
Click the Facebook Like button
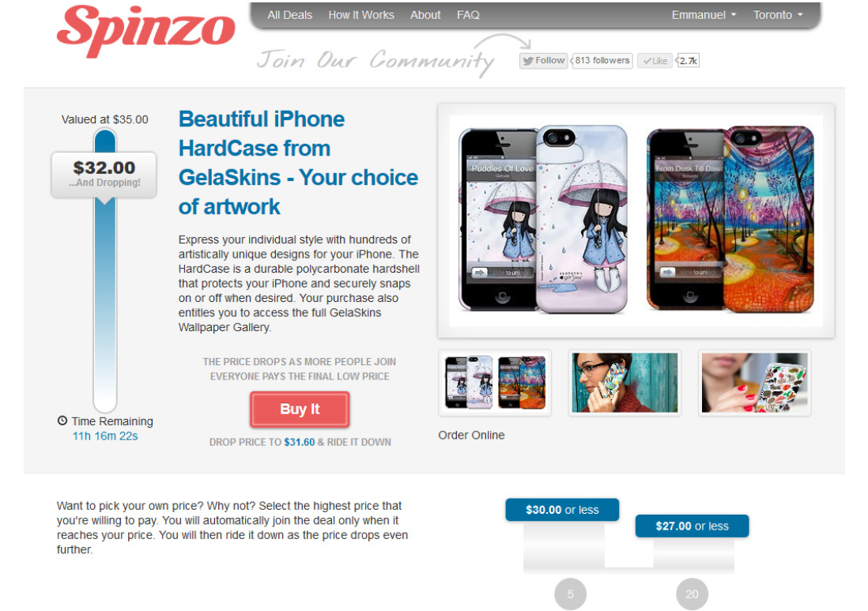pyautogui.click(x=655, y=61)
